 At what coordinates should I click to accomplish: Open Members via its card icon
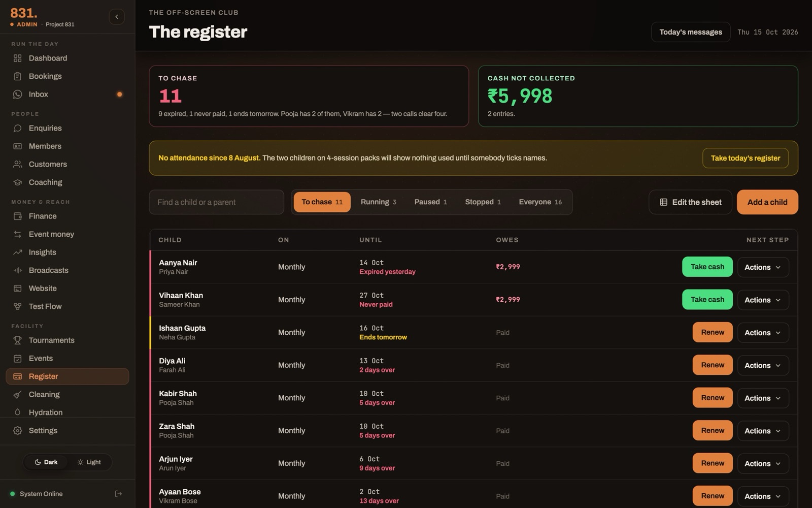point(17,146)
